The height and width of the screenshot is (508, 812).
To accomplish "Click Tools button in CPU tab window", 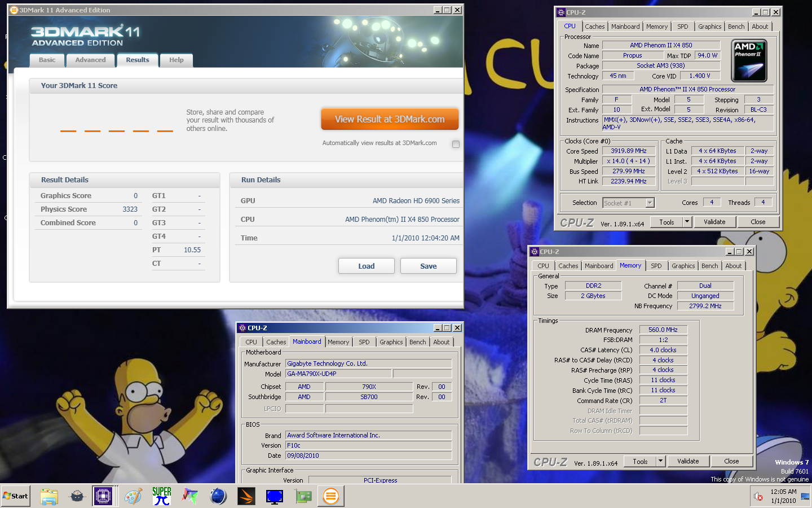I will coord(667,222).
